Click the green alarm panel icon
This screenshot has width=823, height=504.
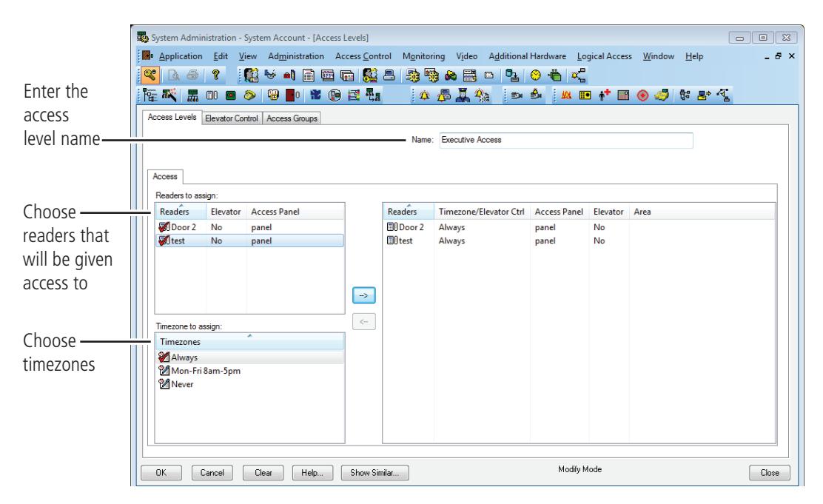click(230, 95)
